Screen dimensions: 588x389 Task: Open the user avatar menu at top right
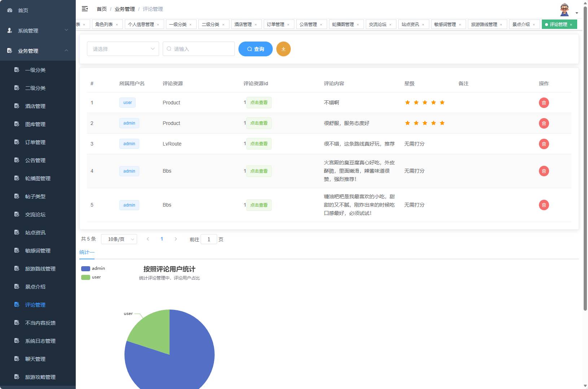[565, 9]
